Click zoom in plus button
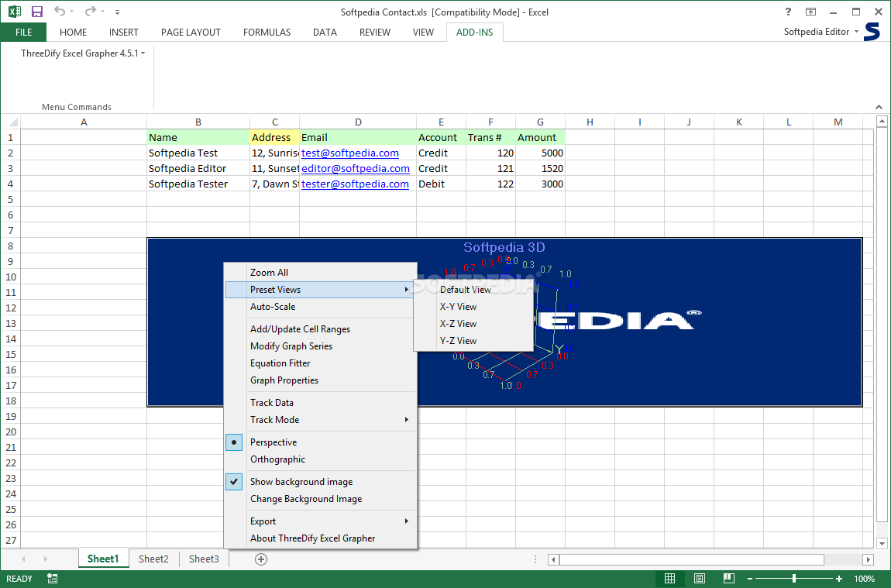891x588 pixels. (839, 579)
